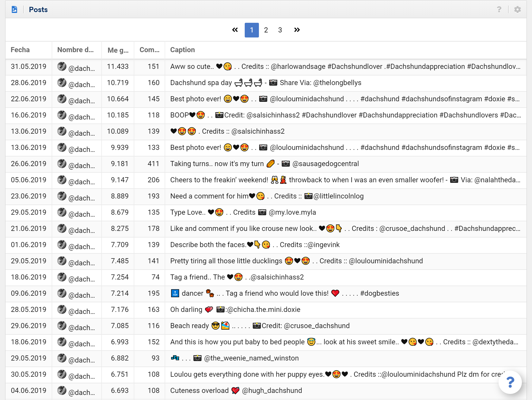Open the floating blue help bubble
Image resolution: width=532 pixels, height=400 pixels.
click(x=510, y=382)
